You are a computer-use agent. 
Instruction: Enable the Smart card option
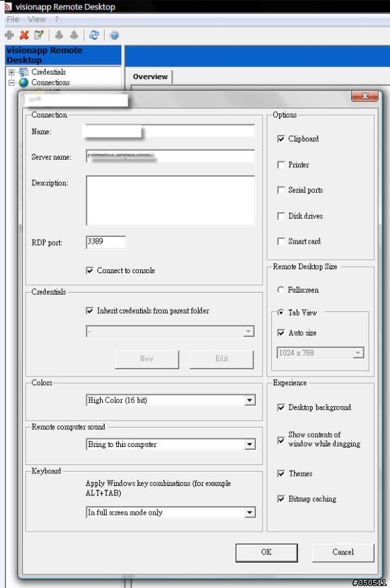[x=281, y=241]
